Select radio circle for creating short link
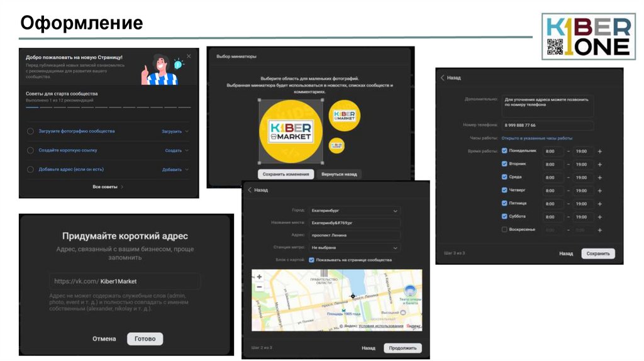This screenshot has width=644, height=361. coord(30,150)
